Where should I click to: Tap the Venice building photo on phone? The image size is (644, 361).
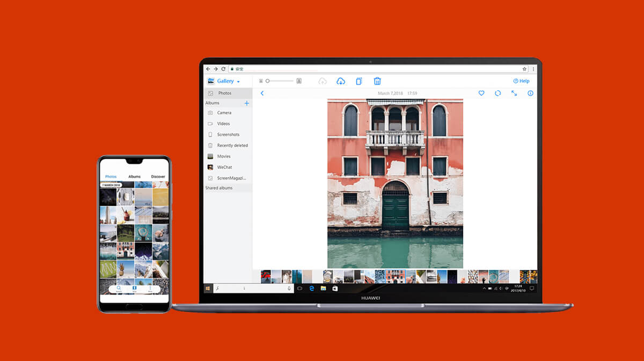point(126,251)
